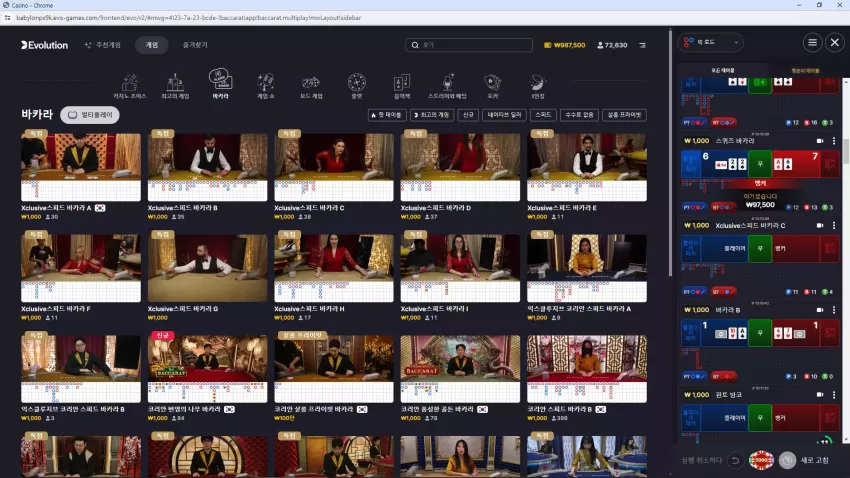Select the blackjack cards category icon
The image size is (850, 478).
402,85
